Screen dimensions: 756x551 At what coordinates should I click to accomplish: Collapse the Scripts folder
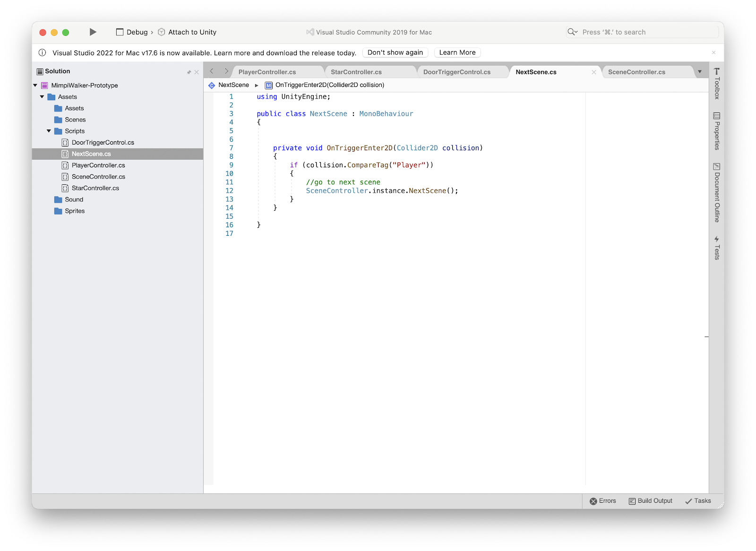(x=49, y=131)
